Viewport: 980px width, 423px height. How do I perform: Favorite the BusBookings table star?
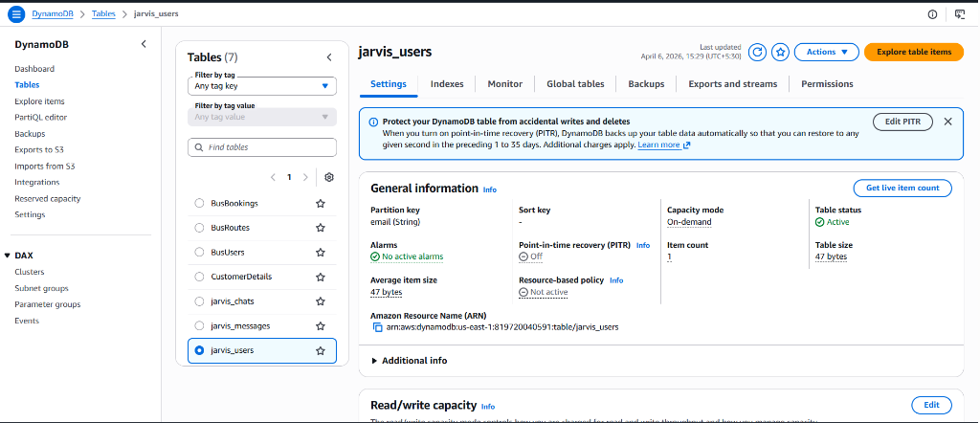[x=321, y=204]
